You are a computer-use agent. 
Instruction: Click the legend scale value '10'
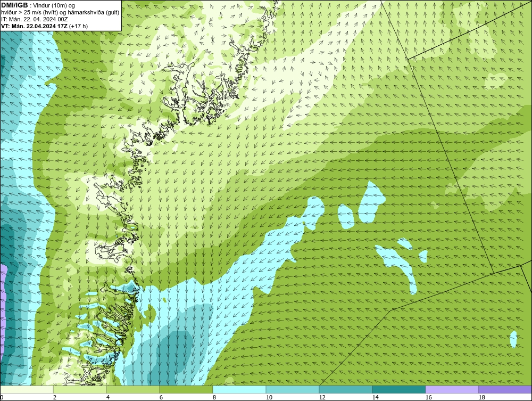[x=269, y=397]
